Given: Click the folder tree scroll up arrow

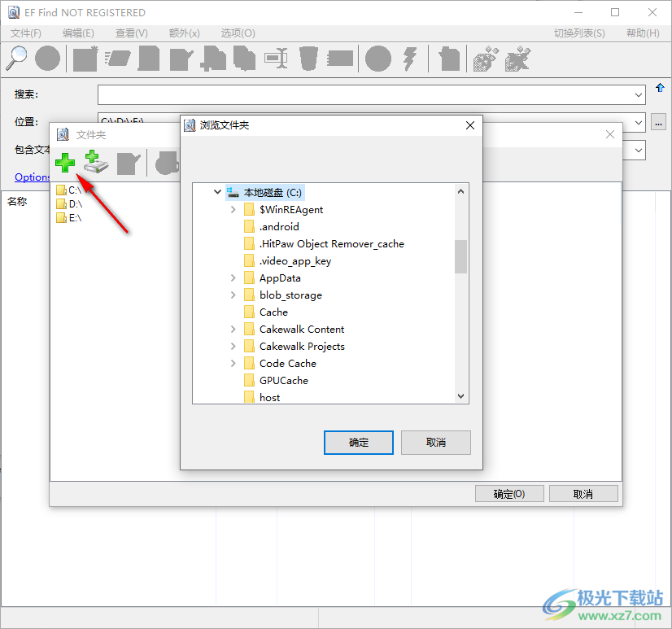Looking at the screenshot, I should tap(460, 191).
